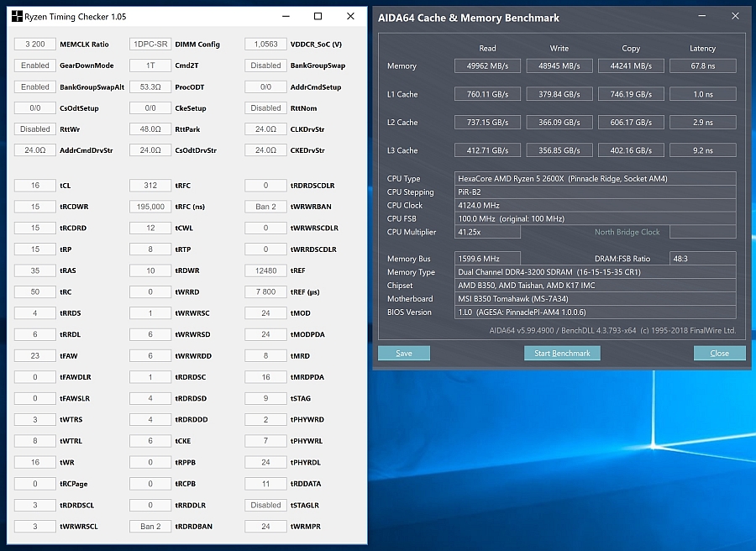The height and width of the screenshot is (551, 756).
Task: Click the Chipset AMD B350 field
Action: click(x=595, y=286)
